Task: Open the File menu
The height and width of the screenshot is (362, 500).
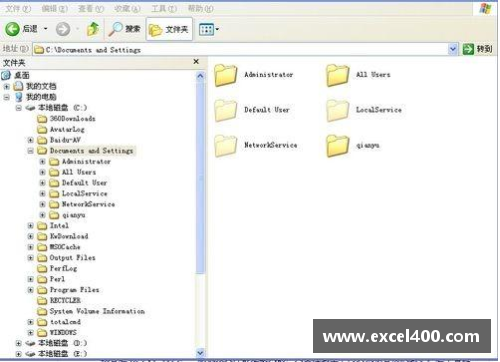Action: click(18, 8)
